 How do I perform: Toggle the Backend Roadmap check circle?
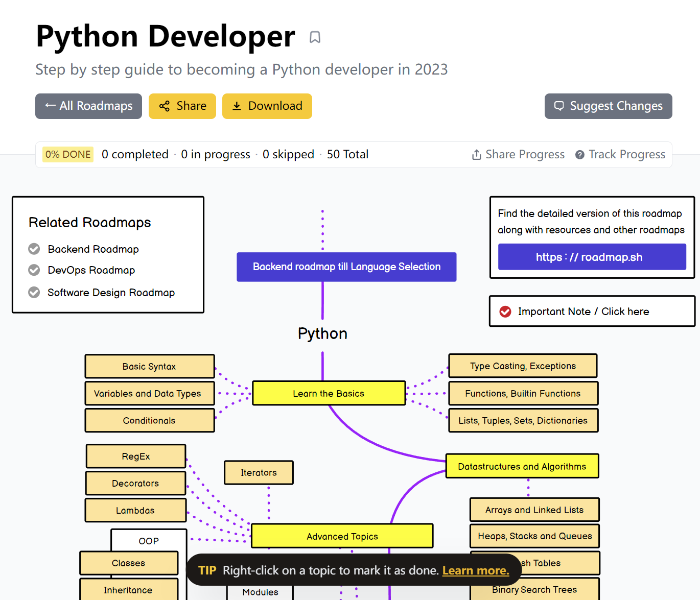tap(34, 249)
